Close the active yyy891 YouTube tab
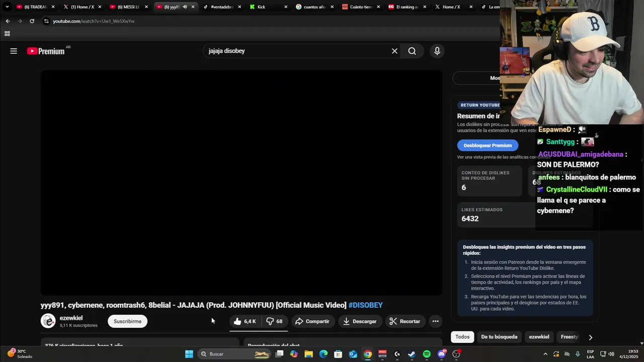The image size is (644, 362). pyautogui.click(x=193, y=7)
